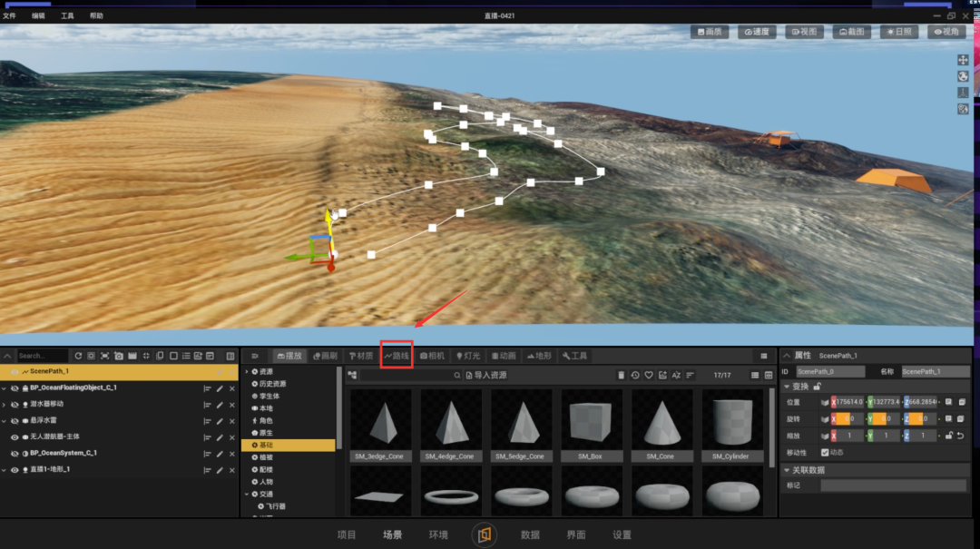Image resolution: width=980 pixels, height=549 pixels.
Task: Click the align icon on the 悬浮水雷 row
Action: [x=207, y=421]
